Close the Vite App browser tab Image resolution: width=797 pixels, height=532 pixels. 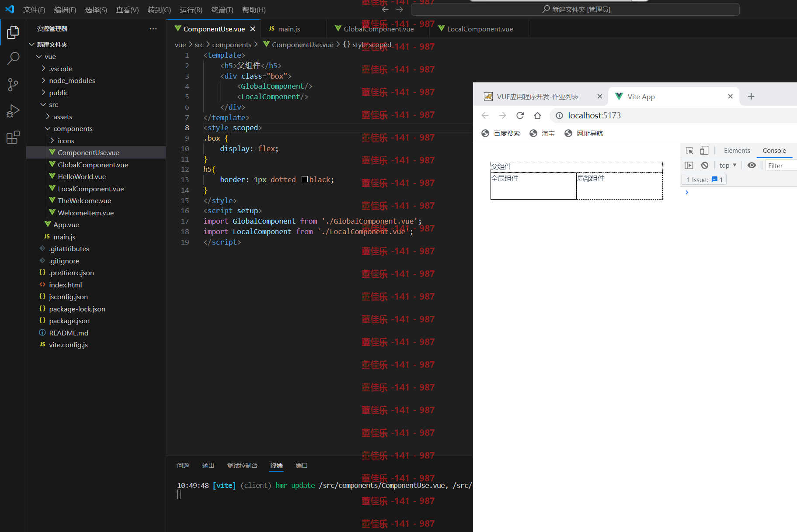tap(730, 97)
